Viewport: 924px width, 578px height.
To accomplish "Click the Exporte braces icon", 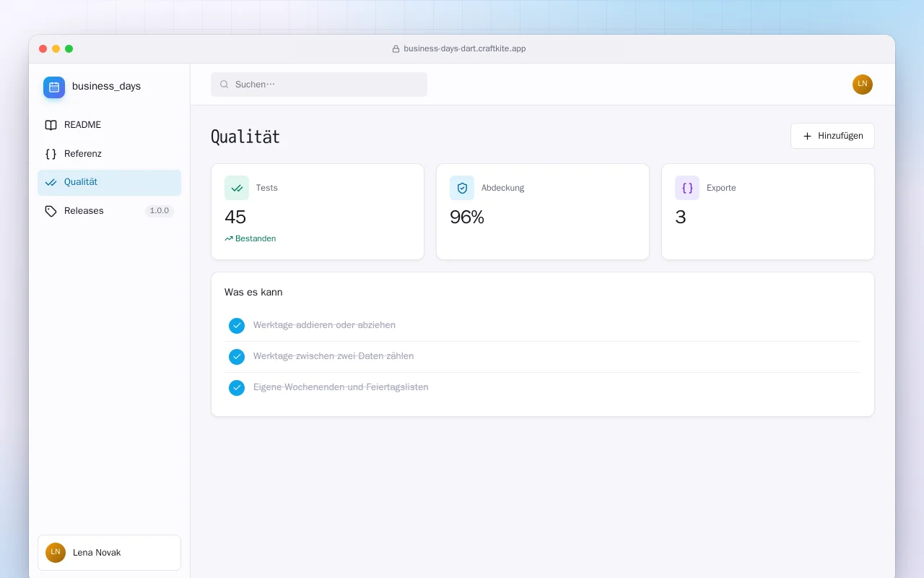I will 687,188.
